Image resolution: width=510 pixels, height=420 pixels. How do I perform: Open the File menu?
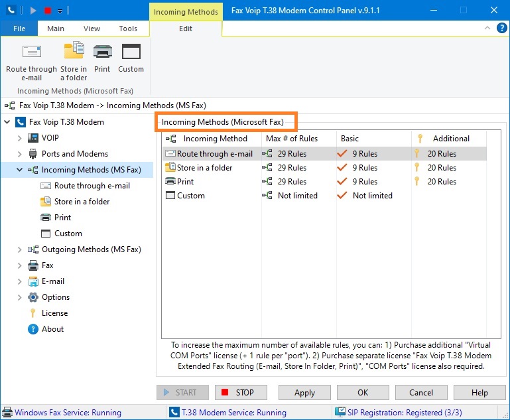(x=19, y=29)
